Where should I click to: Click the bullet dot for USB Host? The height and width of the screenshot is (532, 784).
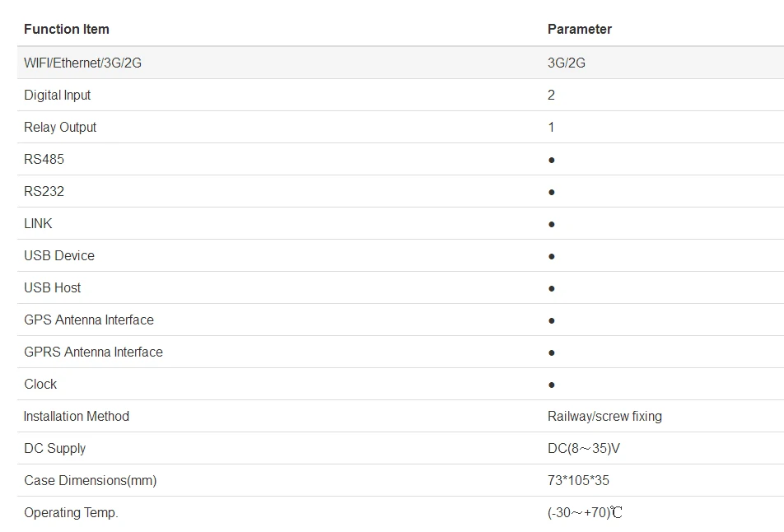(x=552, y=288)
